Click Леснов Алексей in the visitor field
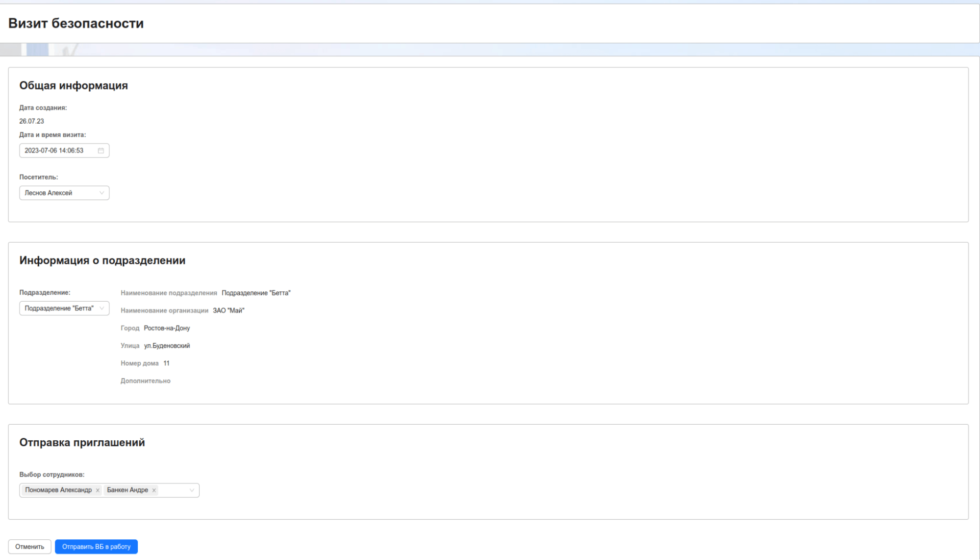Viewport: 980px width, 560px height. pyautogui.click(x=49, y=193)
